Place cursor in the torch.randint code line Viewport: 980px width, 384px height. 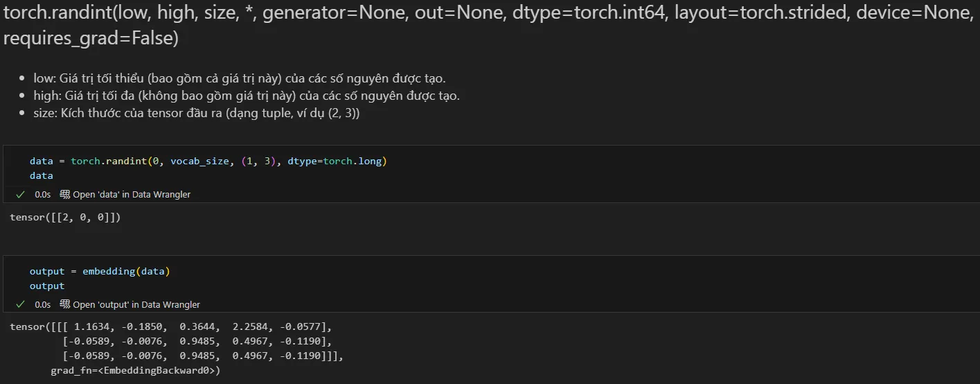tap(208, 161)
